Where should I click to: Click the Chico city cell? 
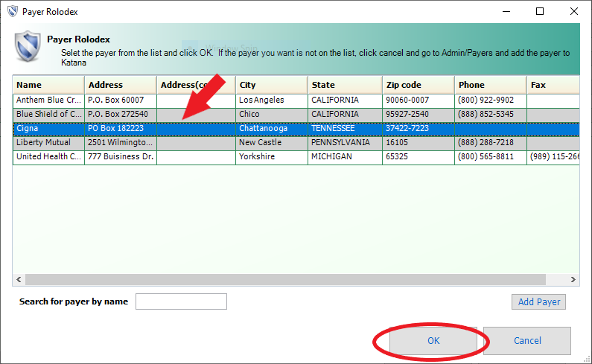click(x=272, y=114)
